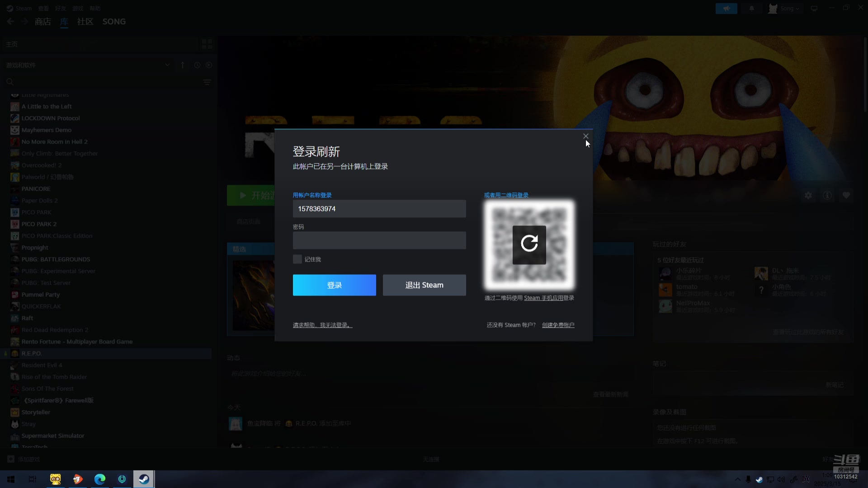
Task: Select Stray in the library list
Action: [28, 424]
